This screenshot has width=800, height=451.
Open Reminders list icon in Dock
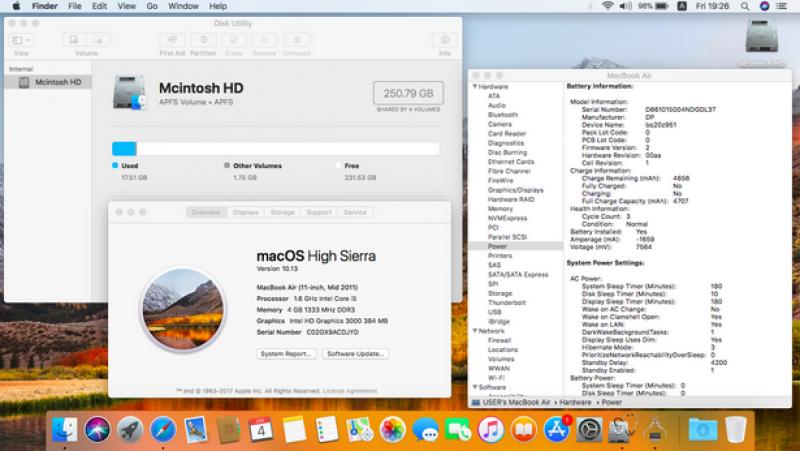pos(327,430)
